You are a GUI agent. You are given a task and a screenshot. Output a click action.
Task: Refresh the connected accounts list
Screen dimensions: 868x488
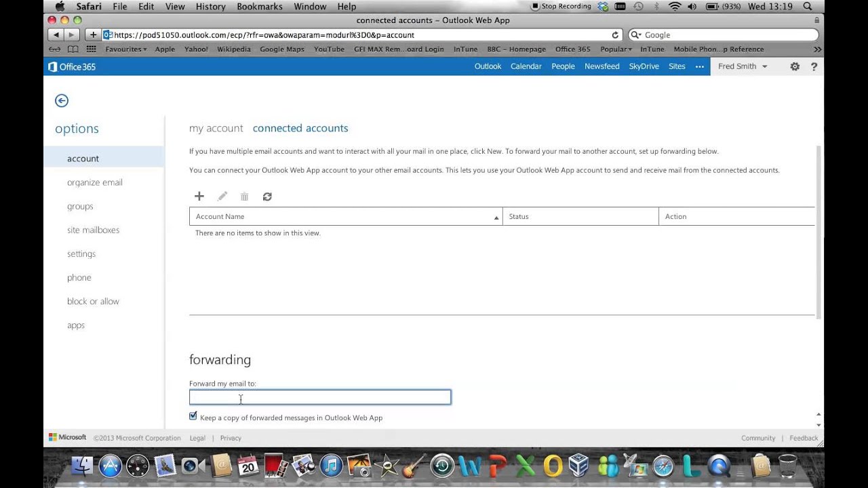click(x=267, y=197)
